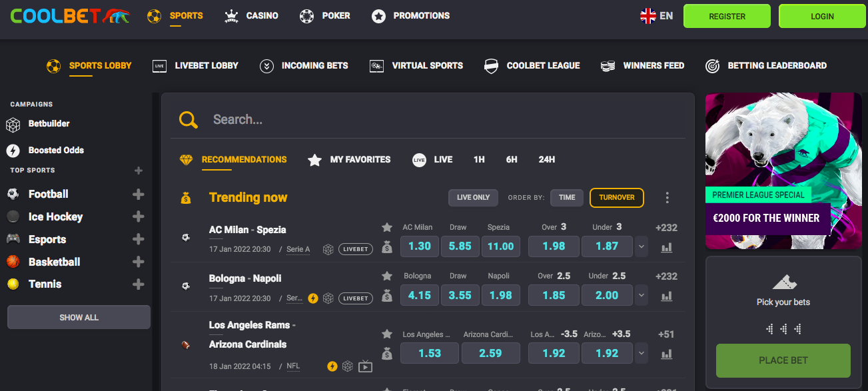Image resolution: width=868 pixels, height=391 pixels.
Task: Click the Login button
Action: click(x=822, y=16)
